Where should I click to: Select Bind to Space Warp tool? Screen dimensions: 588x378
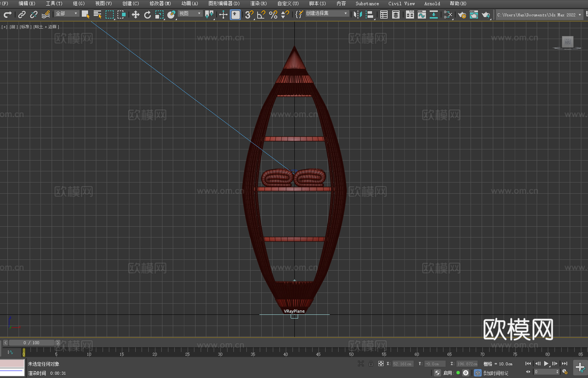coord(46,14)
